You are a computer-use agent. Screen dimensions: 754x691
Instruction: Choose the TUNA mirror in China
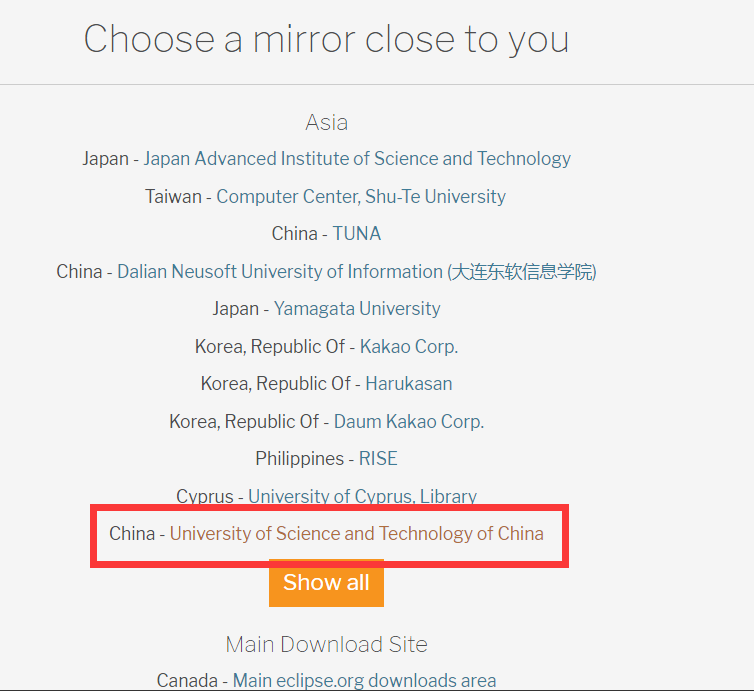(x=357, y=234)
